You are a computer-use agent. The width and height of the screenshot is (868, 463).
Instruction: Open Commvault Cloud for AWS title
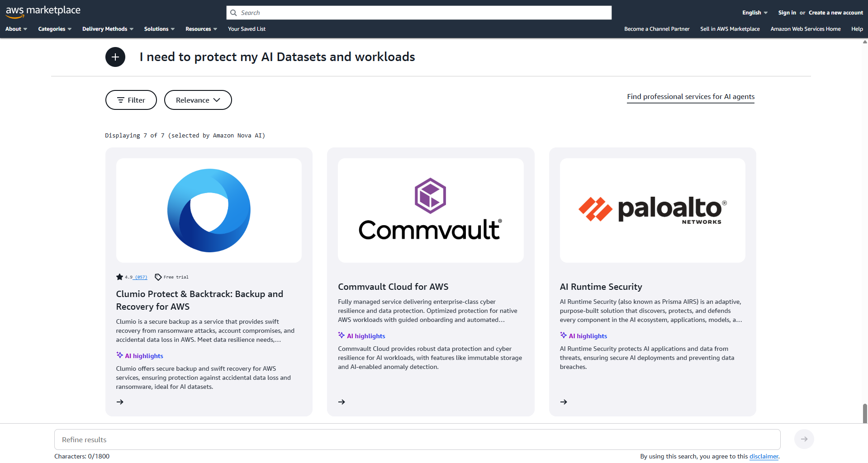[x=393, y=287]
